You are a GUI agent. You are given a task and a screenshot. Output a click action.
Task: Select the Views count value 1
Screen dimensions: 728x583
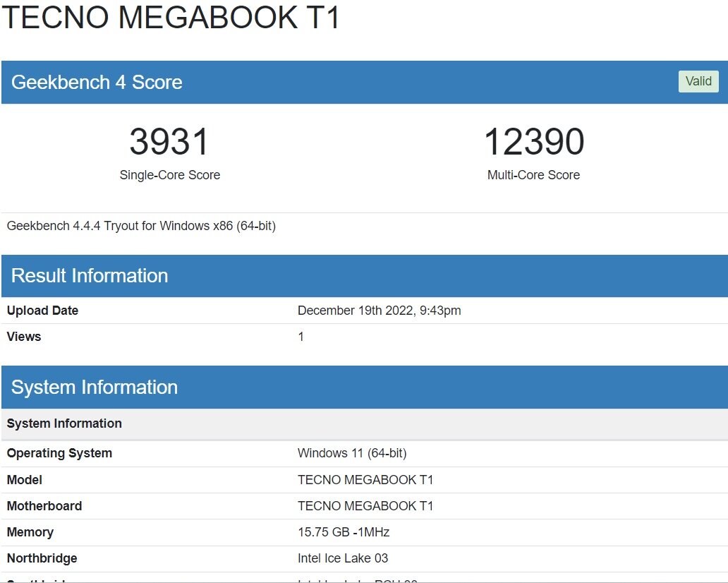(x=301, y=337)
